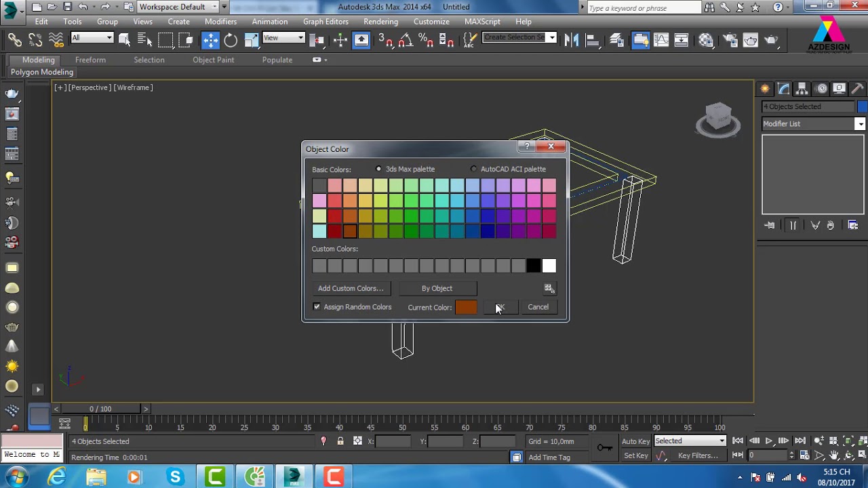
Task: Open the Hierarchy command panel tab
Action: click(x=802, y=89)
